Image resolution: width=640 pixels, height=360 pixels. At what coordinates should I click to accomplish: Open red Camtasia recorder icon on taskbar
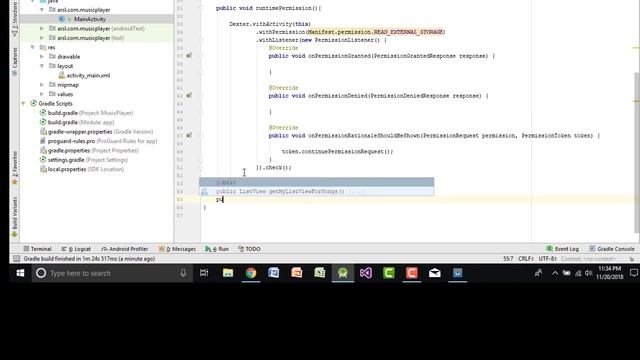click(412, 273)
